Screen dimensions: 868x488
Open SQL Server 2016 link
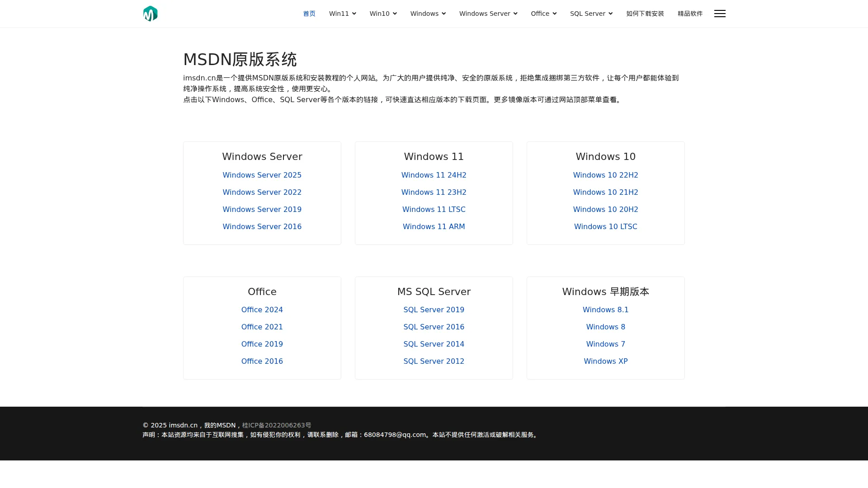(x=434, y=327)
